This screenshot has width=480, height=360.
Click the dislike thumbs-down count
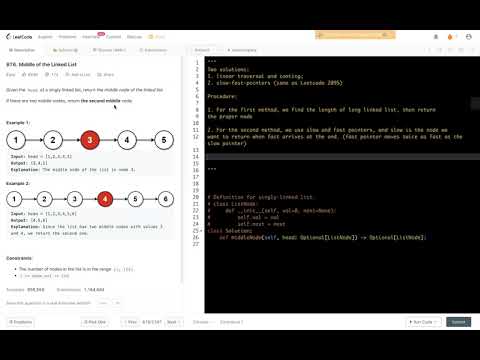52,75
